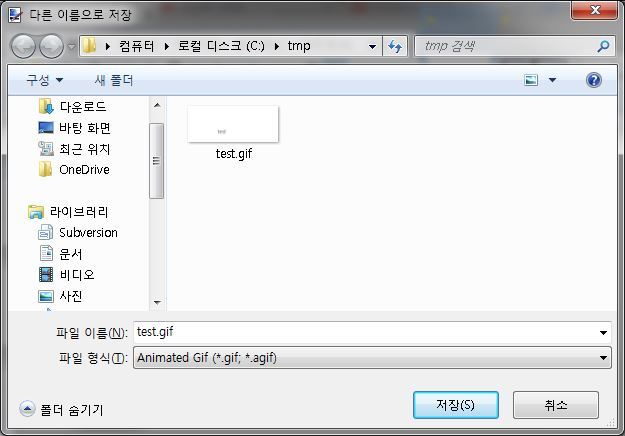Select tmp in the address path
This screenshot has height=436, width=625.
299,46
